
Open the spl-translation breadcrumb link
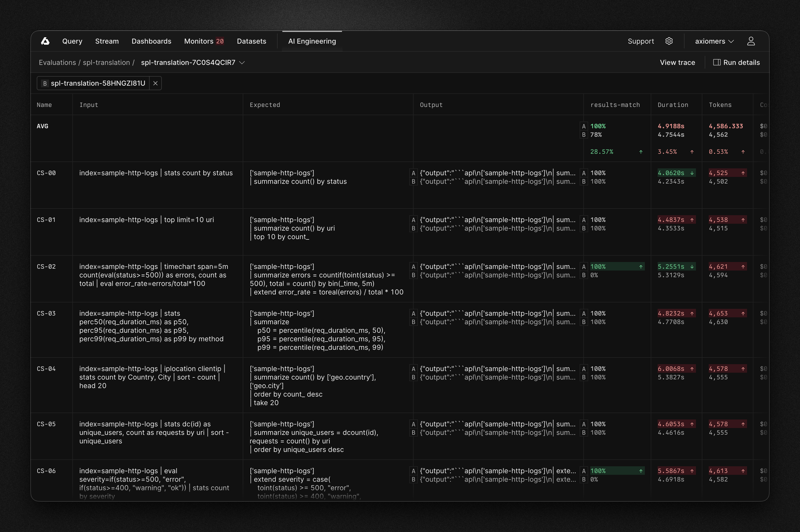(x=106, y=63)
